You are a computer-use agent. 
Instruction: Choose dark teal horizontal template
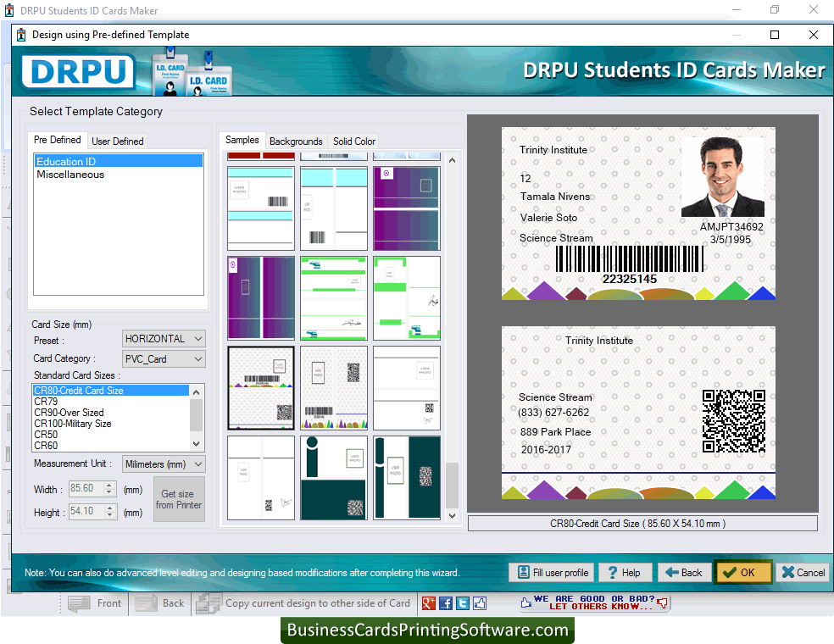click(x=333, y=478)
